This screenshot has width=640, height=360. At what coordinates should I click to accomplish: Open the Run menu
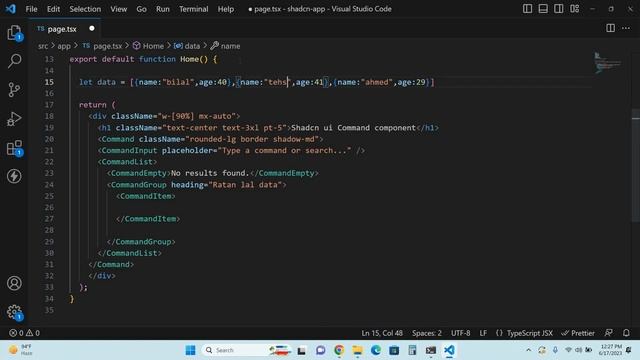click(x=162, y=9)
